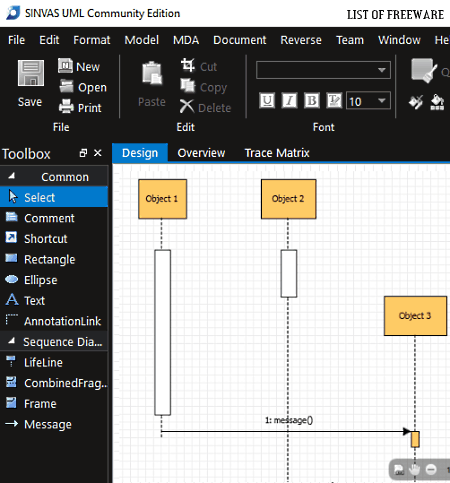Toggle bold formatting

(312, 101)
